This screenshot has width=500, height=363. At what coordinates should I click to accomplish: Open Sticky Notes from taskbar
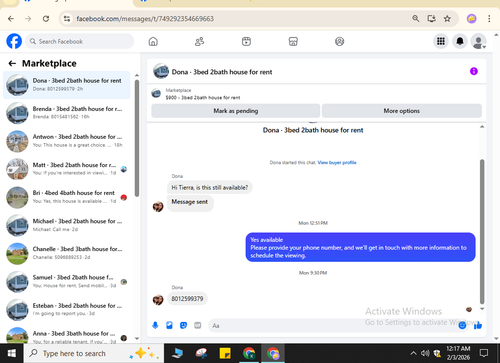225,353
